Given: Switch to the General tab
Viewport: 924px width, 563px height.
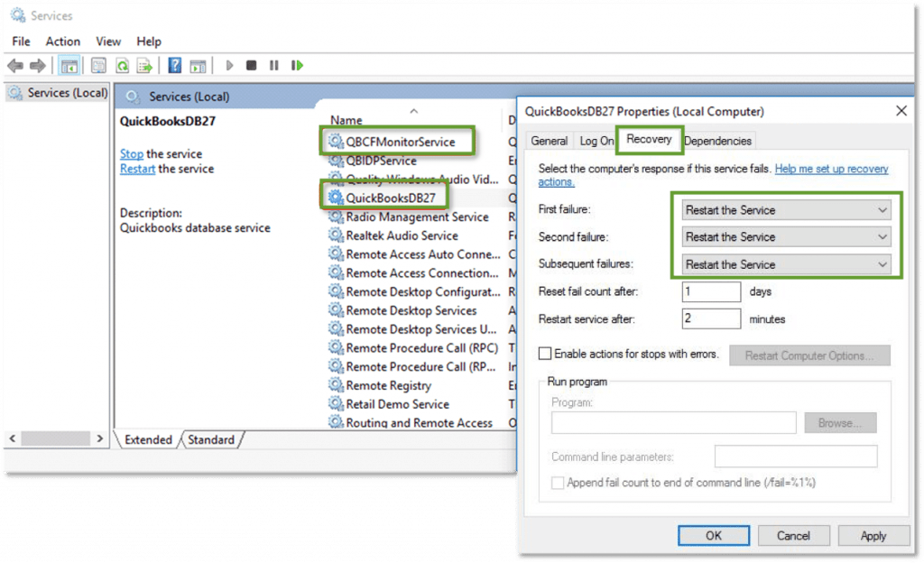Looking at the screenshot, I should (549, 141).
